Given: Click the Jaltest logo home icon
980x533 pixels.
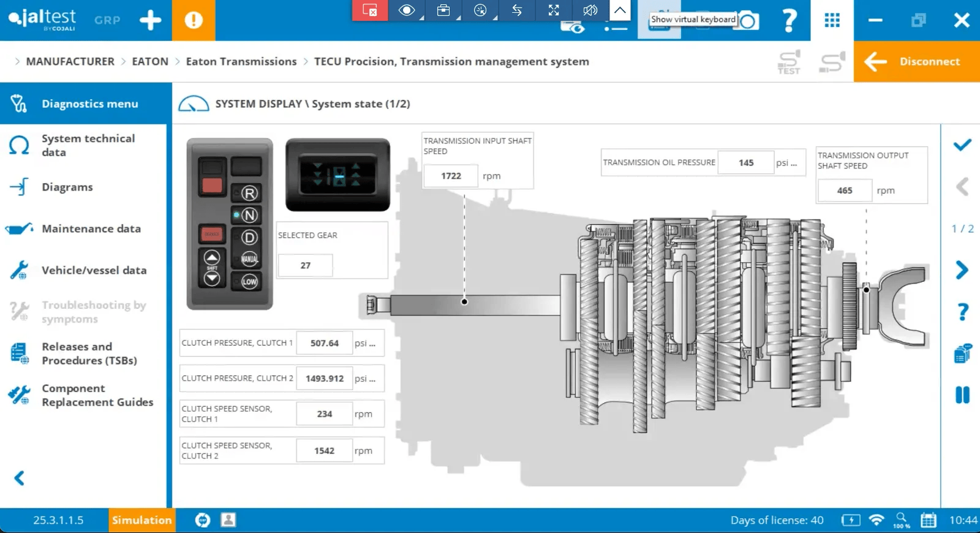Looking at the screenshot, I should pyautogui.click(x=42, y=19).
